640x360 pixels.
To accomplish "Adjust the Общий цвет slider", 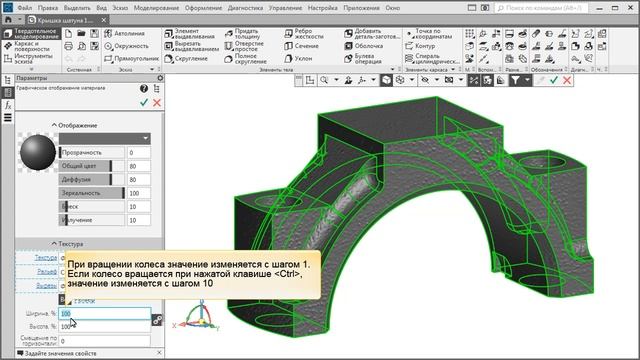I will (92, 166).
